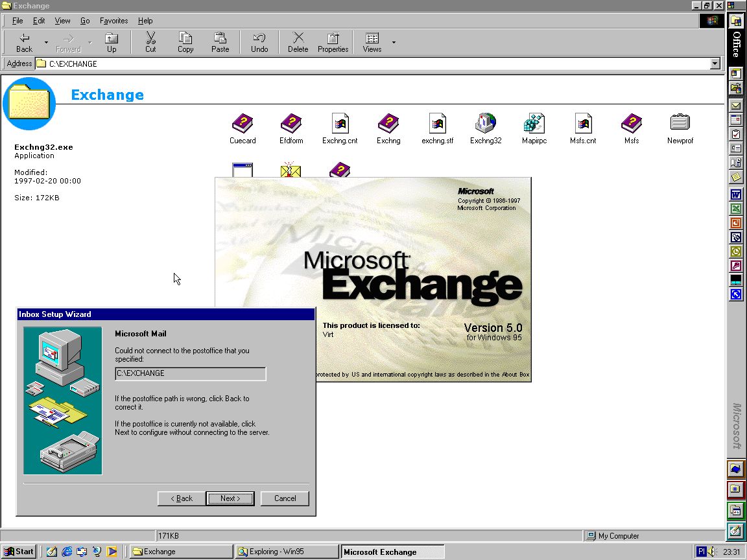Launch Internet Explorer from Quick Launch
This screenshot has height=560, width=747.
(67, 552)
